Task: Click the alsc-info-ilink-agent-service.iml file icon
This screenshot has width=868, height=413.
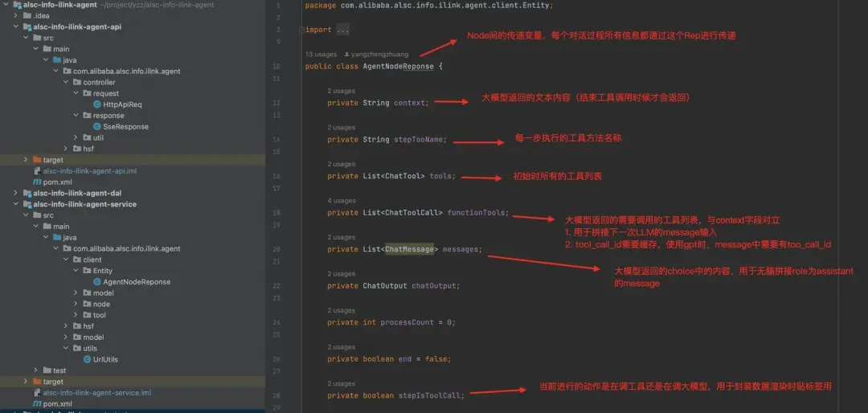Action: tap(37, 393)
